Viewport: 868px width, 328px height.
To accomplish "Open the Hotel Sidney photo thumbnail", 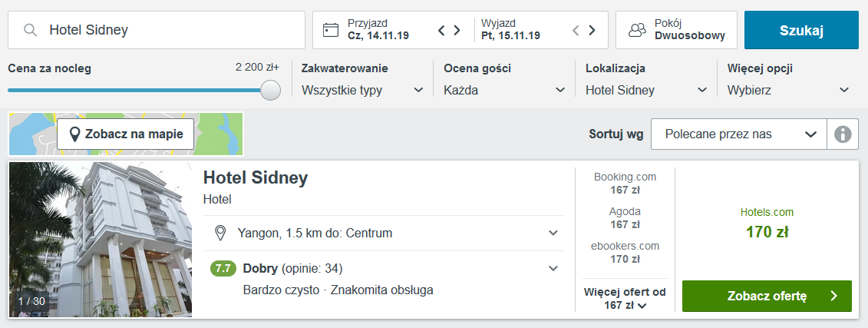I will pos(100,239).
